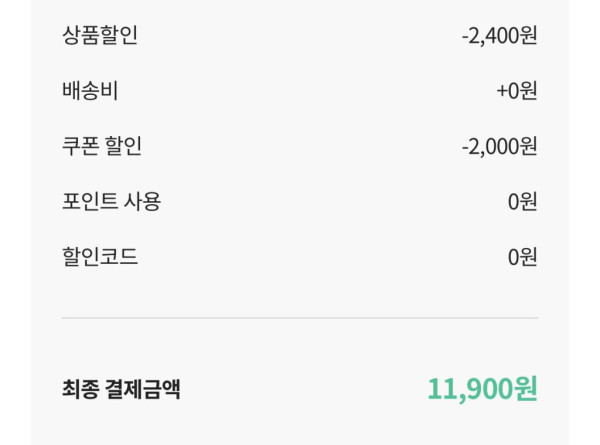This screenshot has width=600, height=445.
Task: Tap the +0원 shipping fee amount
Action: tap(516, 91)
